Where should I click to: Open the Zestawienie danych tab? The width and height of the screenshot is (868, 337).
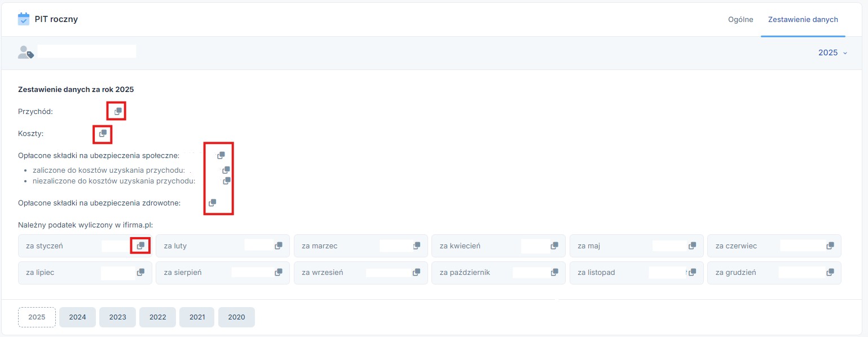(803, 19)
